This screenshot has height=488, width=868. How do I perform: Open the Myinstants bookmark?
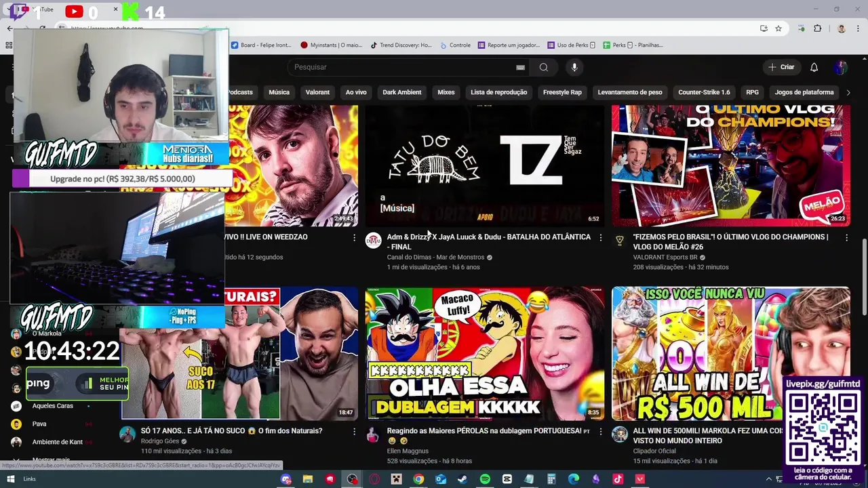pyautogui.click(x=331, y=45)
